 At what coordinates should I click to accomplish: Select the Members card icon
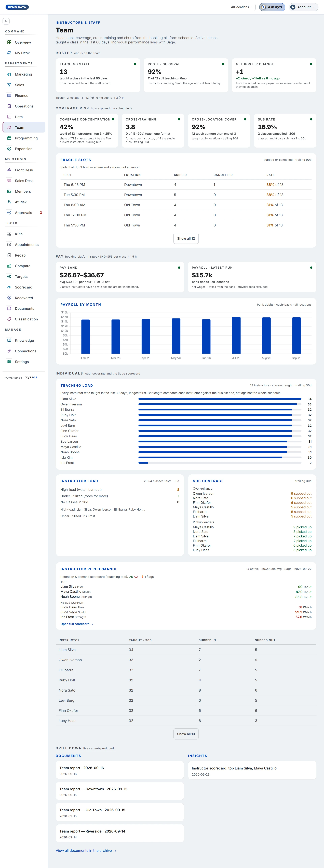[x=9, y=191]
